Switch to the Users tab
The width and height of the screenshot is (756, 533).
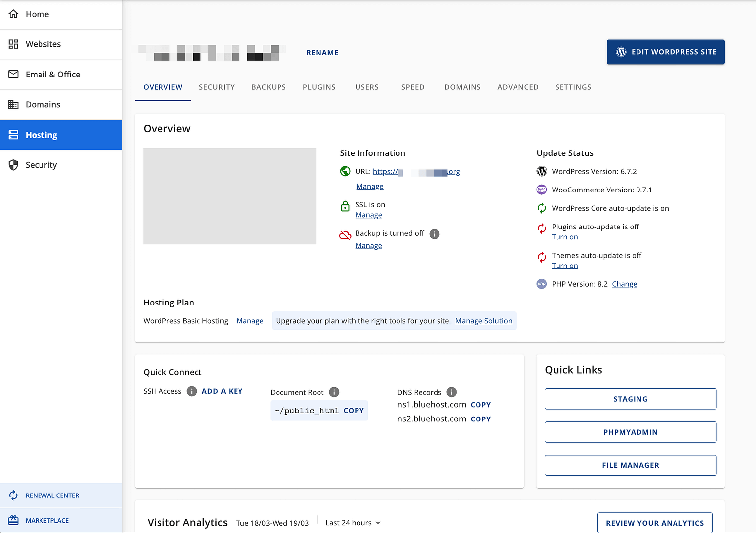point(367,87)
